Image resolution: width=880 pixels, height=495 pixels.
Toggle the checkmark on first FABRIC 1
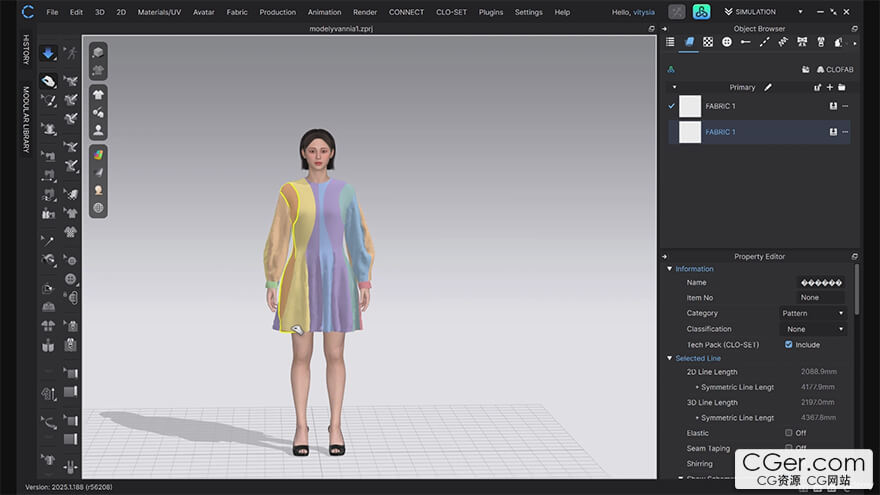pos(671,106)
